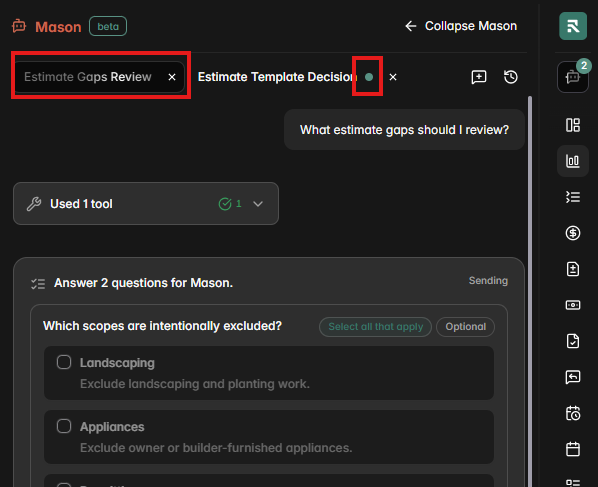Switch to Estimate Template Decision tab

tap(276, 77)
